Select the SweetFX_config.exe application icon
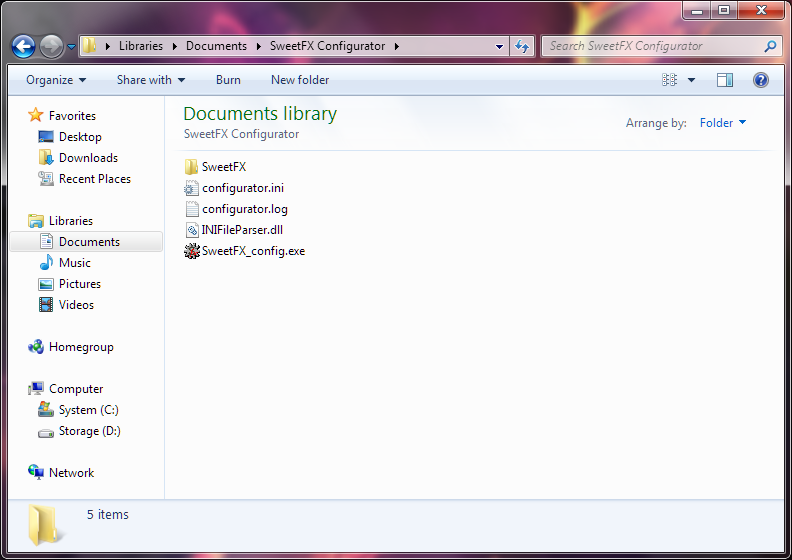The width and height of the screenshot is (792, 560). (x=191, y=251)
